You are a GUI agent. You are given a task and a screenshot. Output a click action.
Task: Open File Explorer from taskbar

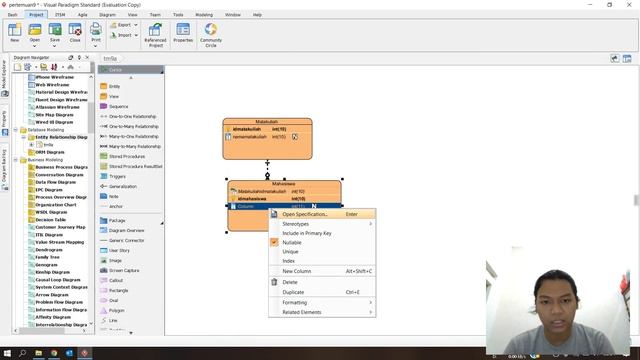tap(38, 353)
